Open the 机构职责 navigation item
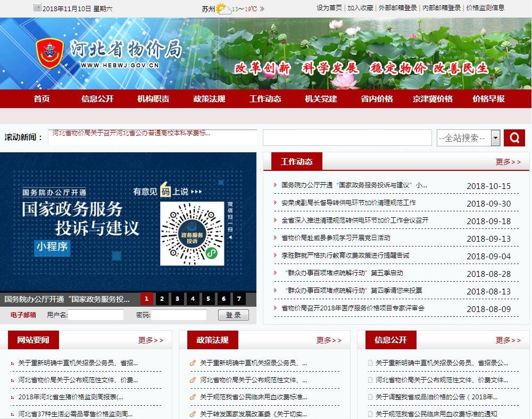This screenshot has width=532, height=419. click(153, 99)
